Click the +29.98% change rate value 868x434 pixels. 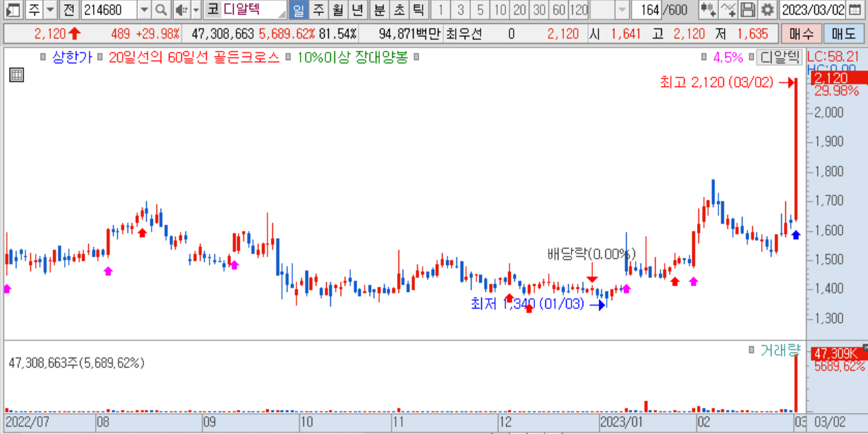tap(159, 34)
